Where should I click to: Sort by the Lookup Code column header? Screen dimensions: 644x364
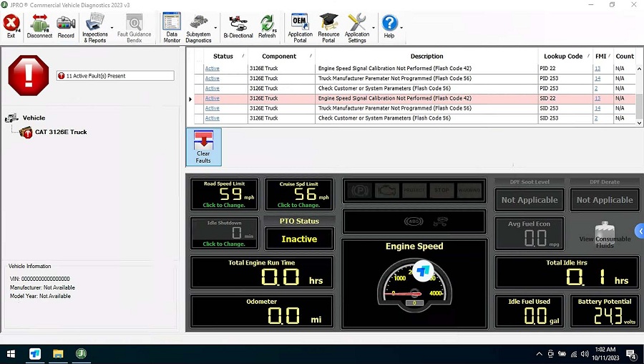click(563, 57)
